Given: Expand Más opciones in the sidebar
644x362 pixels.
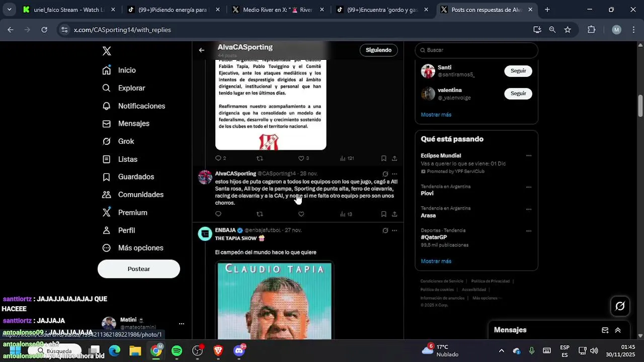Looking at the screenshot, I should 133,248.
